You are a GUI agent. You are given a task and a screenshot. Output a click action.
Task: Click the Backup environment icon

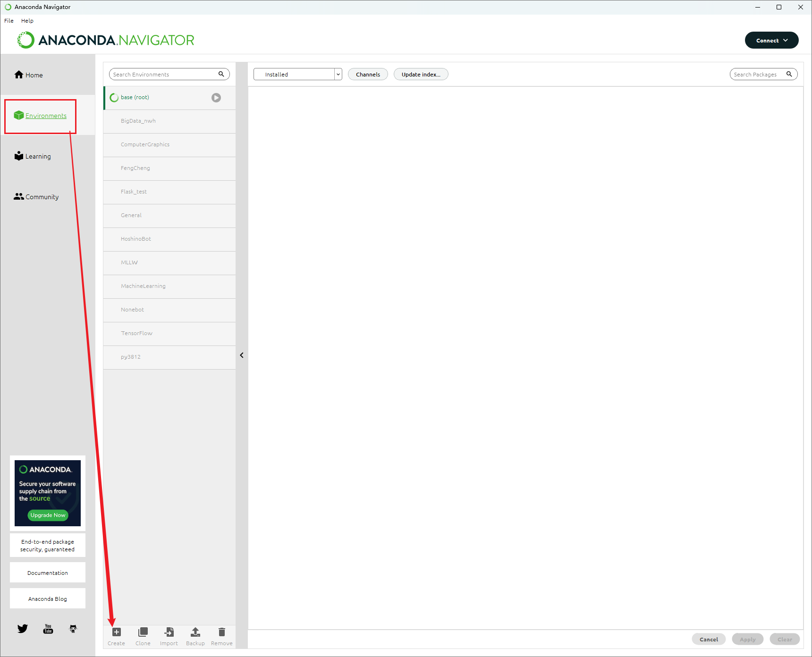195,632
